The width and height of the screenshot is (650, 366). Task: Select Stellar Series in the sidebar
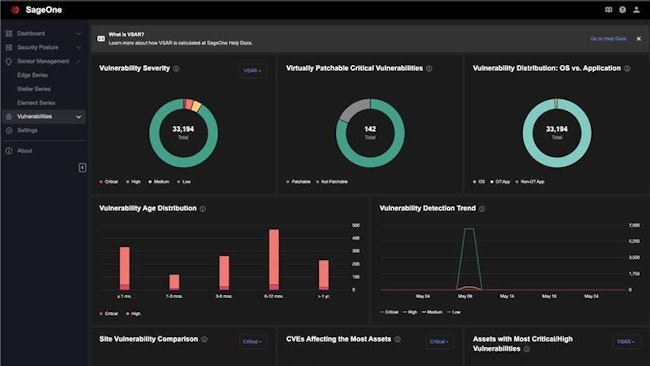[x=34, y=89]
